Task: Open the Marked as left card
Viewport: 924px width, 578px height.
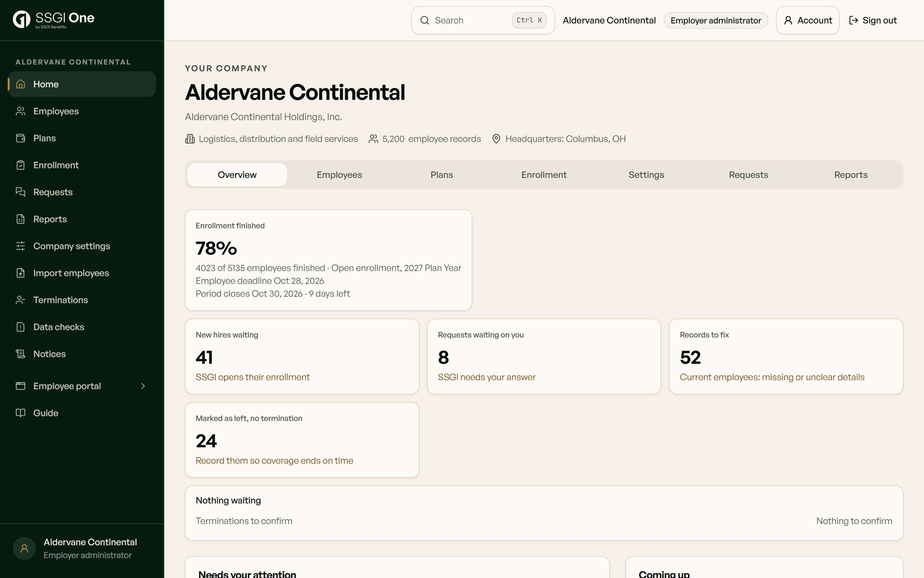Action: [302, 440]
